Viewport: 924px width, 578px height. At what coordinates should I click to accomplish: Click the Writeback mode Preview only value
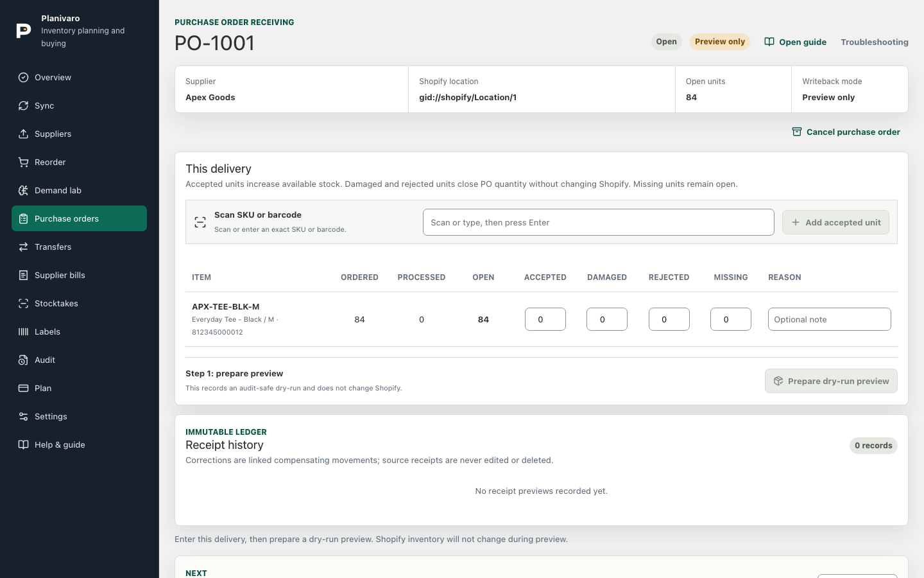click(x=828, y=98)
